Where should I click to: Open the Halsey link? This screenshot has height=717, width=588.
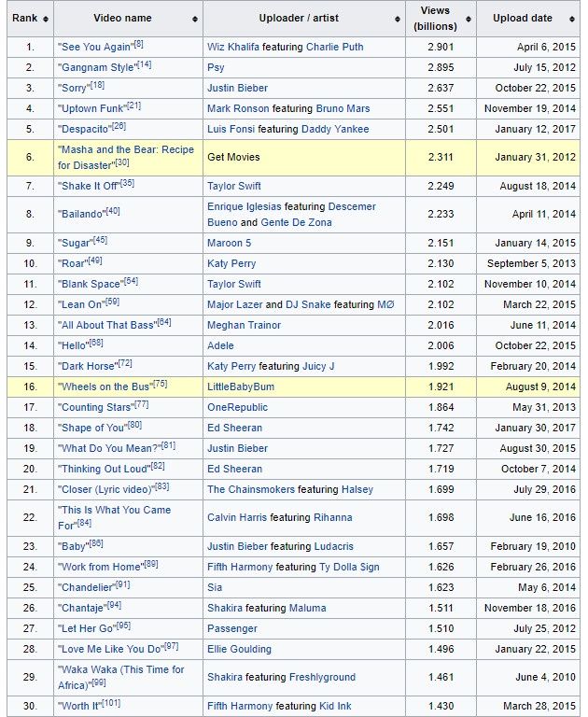[357, 490]
